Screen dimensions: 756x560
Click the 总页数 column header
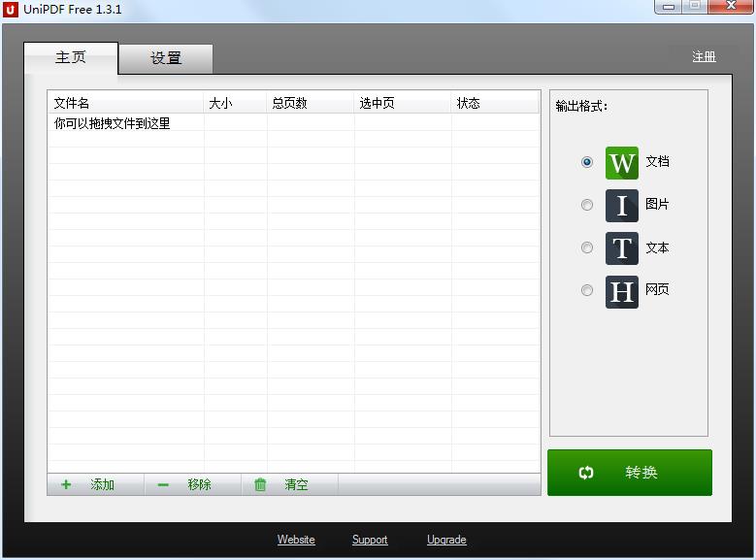click(310, 103)
